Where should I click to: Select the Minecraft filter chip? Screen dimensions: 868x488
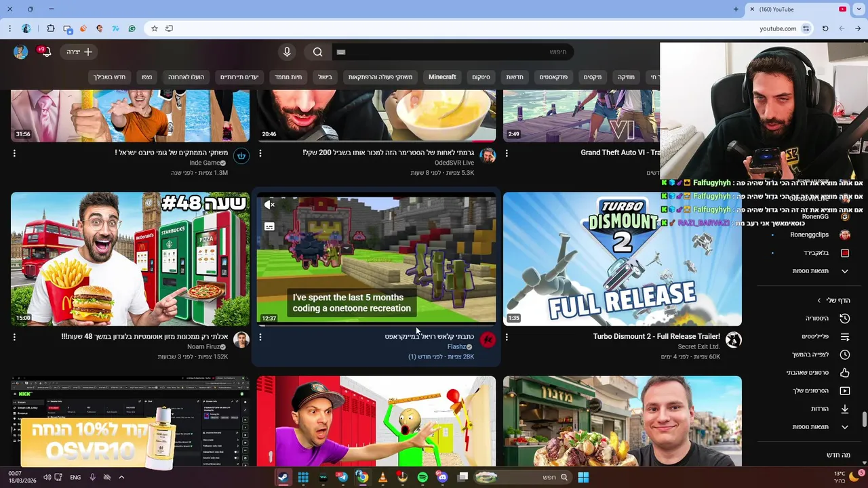click(x=442, y=77)
